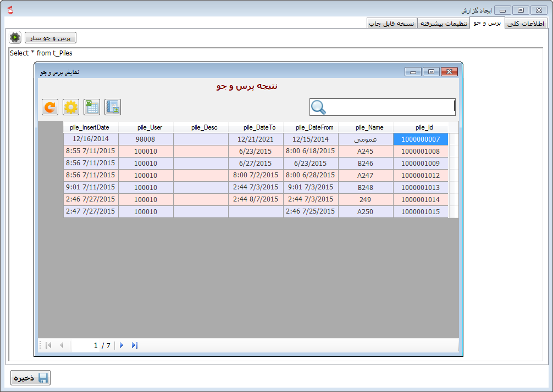Screen dimensions: 553x392
Task: Click the 8:00 6/18/2015 DateFrom cell
Action: (x=311, y=151)
